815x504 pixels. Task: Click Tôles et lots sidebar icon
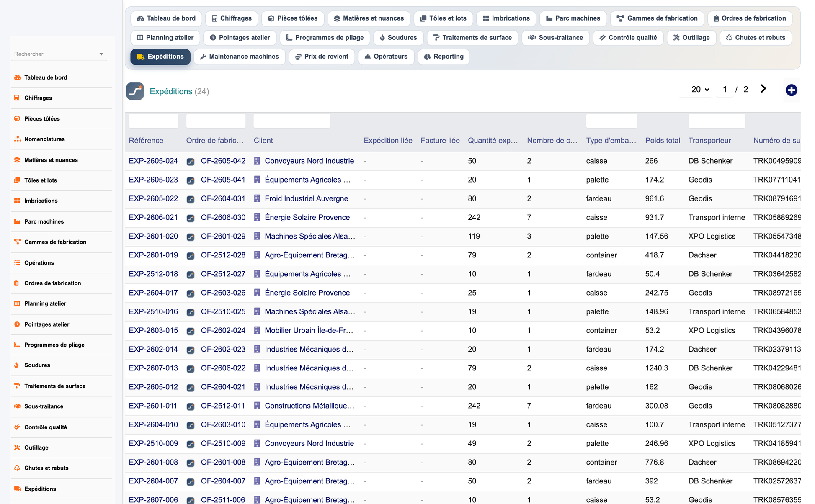click(x=17, y=180)
